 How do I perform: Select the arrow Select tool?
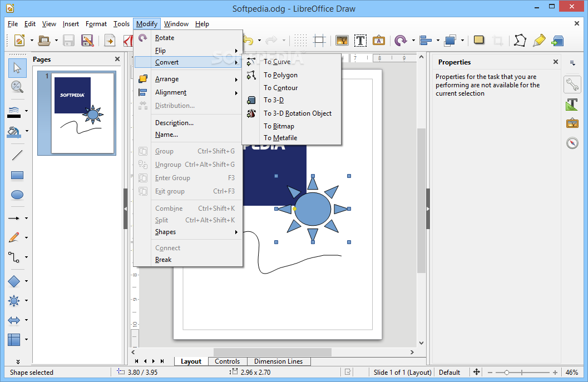coord(17,68)
